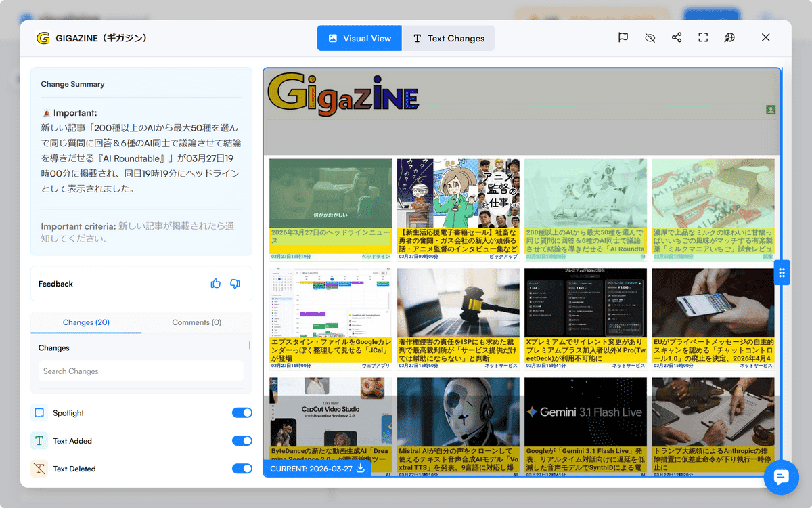812x508 pixels.
Task: Give thumbs up feedback
Action: (216, 284)
